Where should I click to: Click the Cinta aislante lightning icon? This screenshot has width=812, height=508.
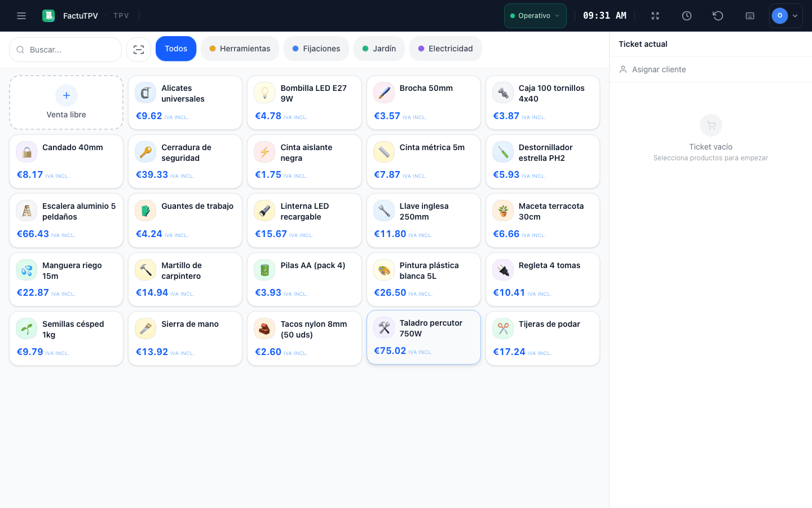point(264,152)
